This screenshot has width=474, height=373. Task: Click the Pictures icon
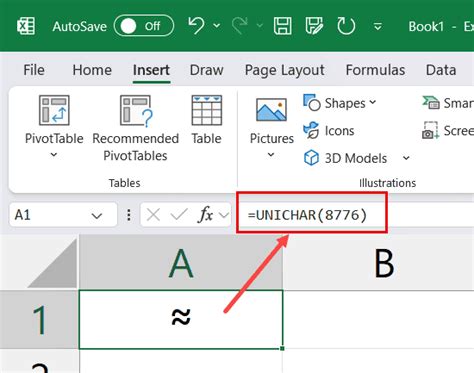pos(271,109)
